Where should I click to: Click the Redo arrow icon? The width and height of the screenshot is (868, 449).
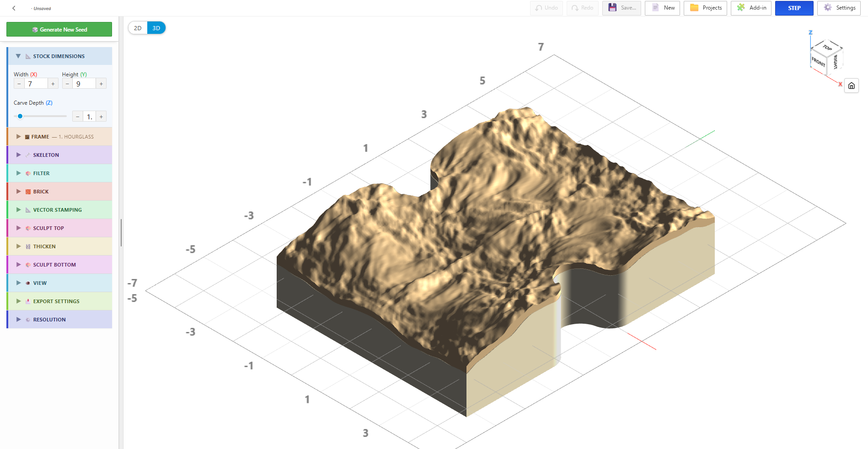[575, 8]
